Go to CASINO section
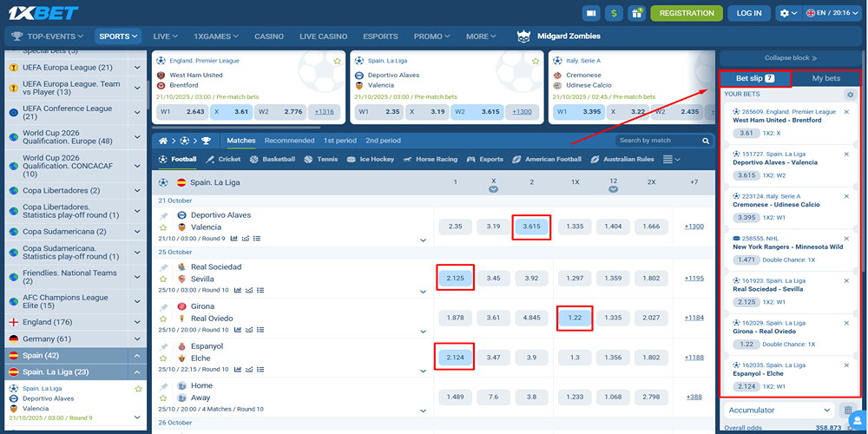Screen dimensions: 868x434 click(x=269, y=36)
